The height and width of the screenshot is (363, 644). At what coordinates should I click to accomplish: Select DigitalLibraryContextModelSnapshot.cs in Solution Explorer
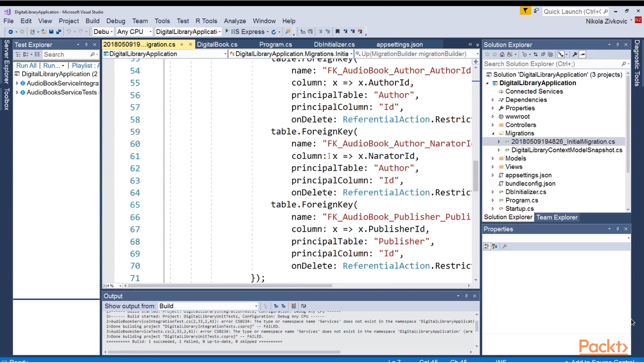pos(567,150)
